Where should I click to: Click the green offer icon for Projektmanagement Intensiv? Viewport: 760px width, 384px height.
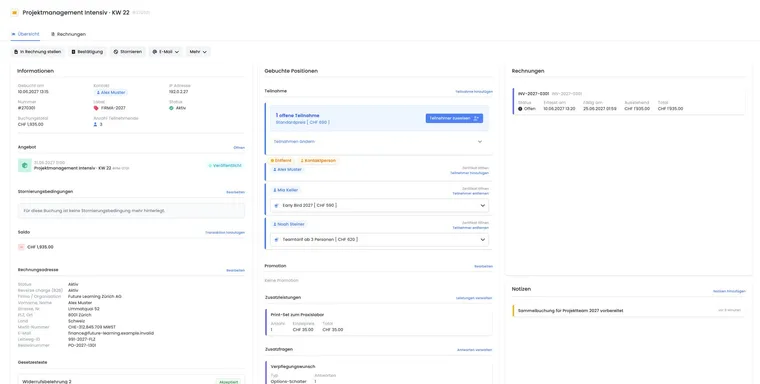25,165
